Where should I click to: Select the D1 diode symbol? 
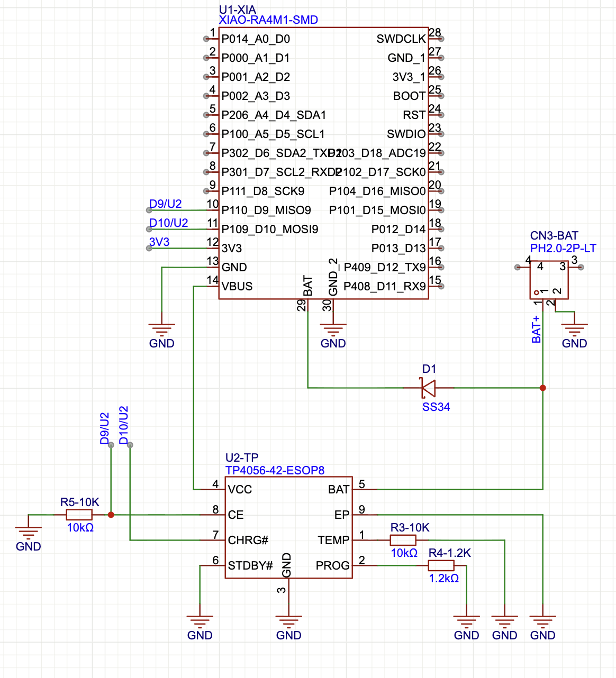tap(428, 388)
